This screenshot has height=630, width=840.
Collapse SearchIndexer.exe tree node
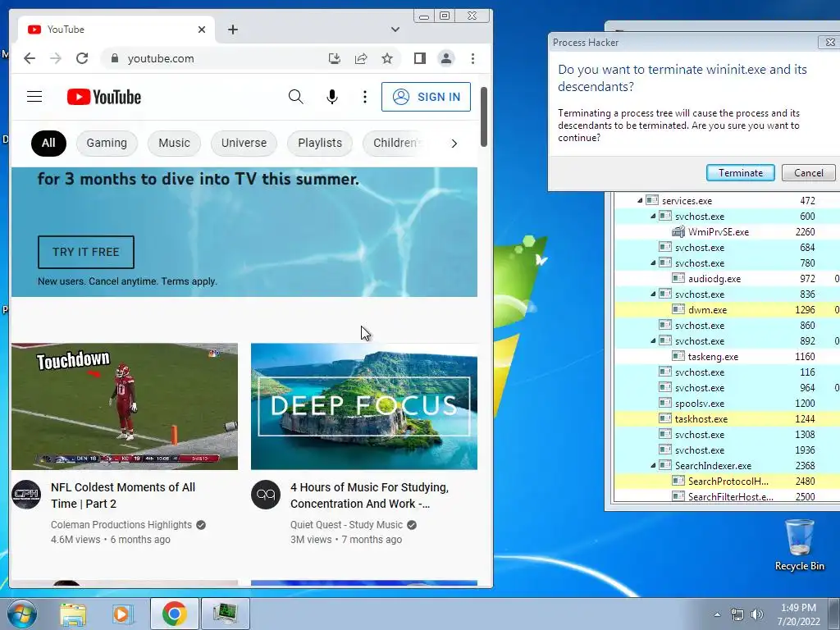coord(653,466)
